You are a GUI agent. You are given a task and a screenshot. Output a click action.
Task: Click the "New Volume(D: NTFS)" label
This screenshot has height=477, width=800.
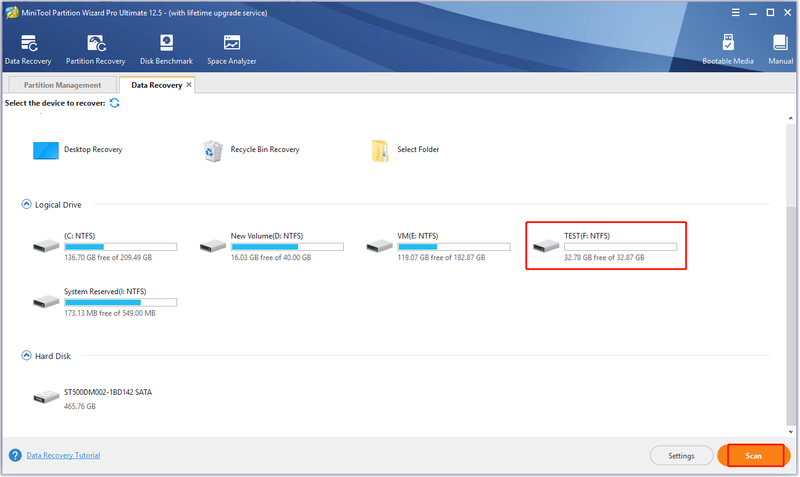pyautogui.click(x=267, y=236)
